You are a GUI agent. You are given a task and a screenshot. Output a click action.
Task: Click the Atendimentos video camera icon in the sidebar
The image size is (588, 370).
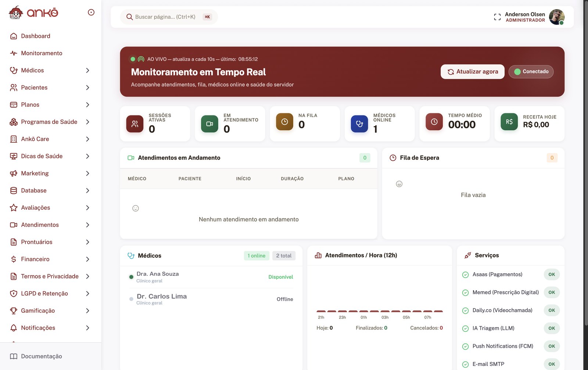tap(14, 225)
